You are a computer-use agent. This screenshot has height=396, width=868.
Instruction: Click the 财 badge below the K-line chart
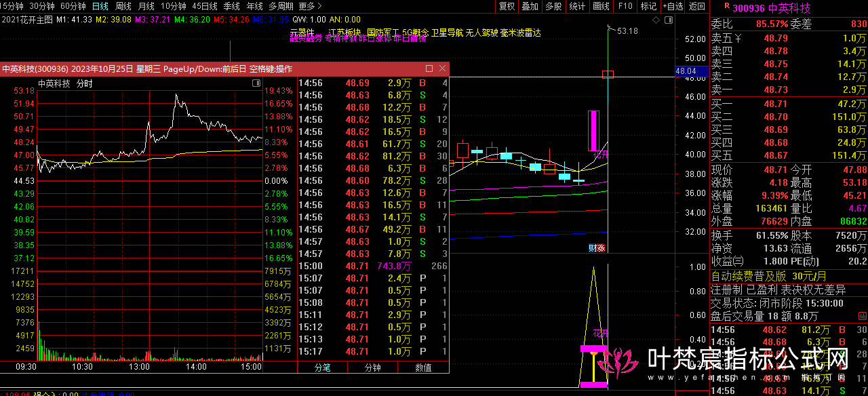(x=592, y=248)
